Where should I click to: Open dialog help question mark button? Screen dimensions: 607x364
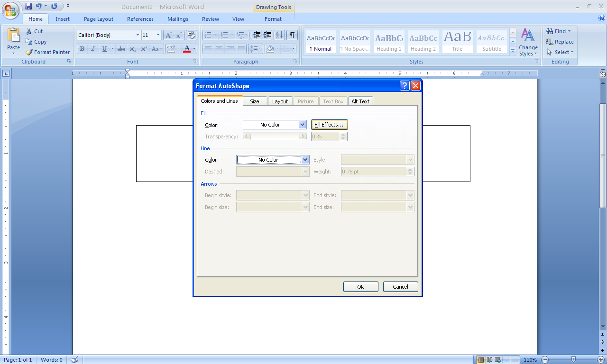tap(405, 86)
